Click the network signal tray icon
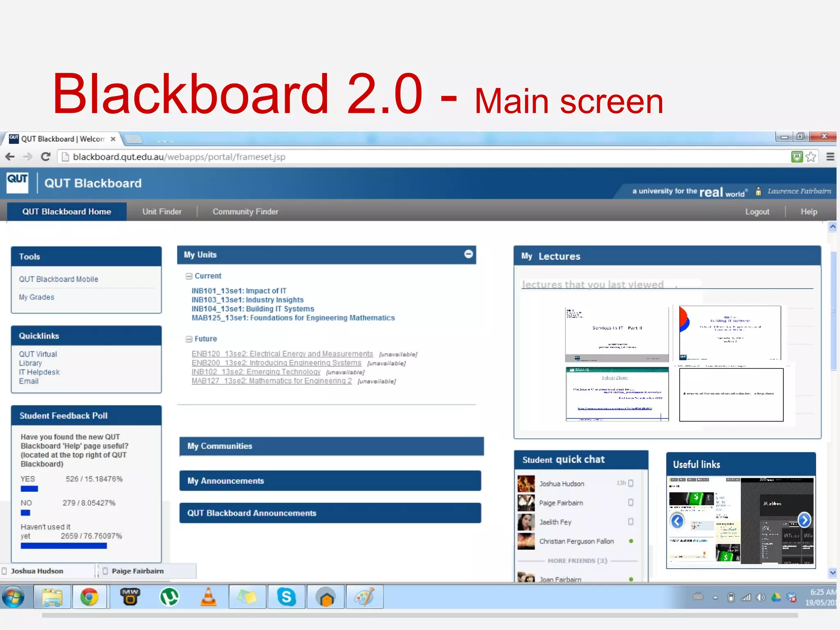This screenshot has height=630, width=840. pyautogui.click(x=746, y=597)
